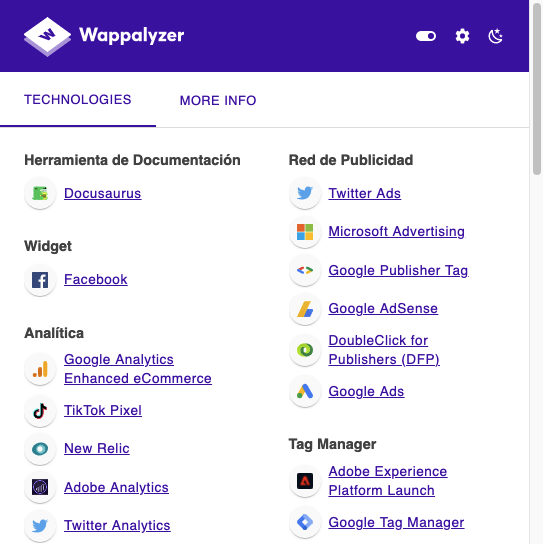This screenshot has width=543, height=544.
Task: Click the Wappalyzer diamond logo
Action: click(x=48, y=36)
